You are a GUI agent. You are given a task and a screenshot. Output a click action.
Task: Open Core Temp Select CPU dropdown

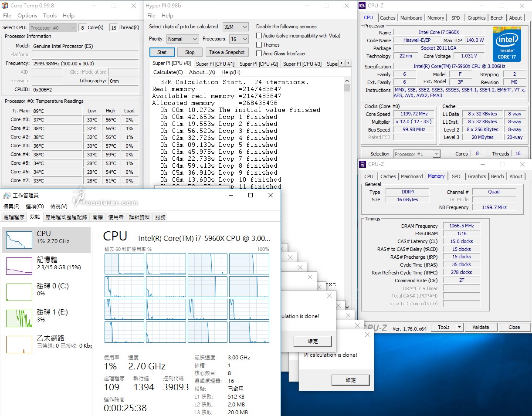click(53, 27)
